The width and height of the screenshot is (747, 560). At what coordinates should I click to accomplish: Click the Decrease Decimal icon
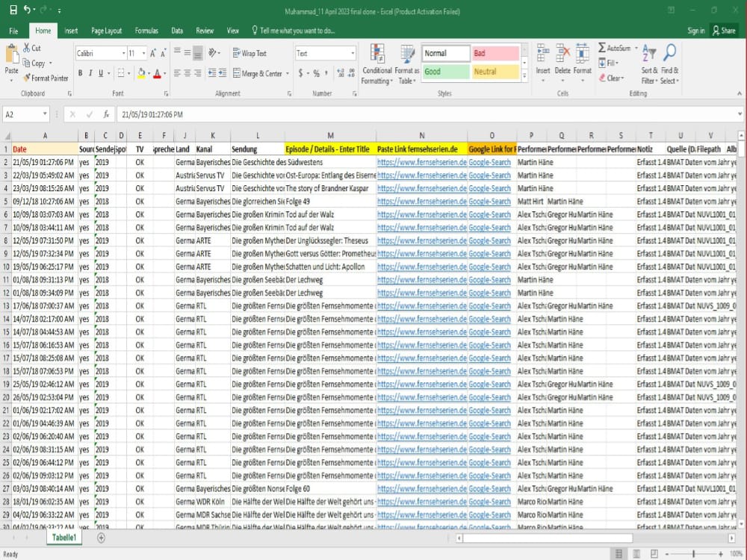point(351,73)
